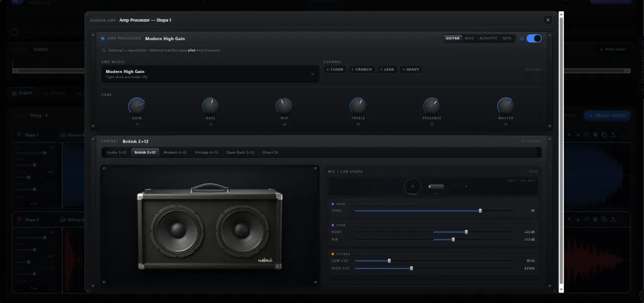Click the Stopa 1 track name in background
Image resolution: width=644 pixels, height=303 pixels.
tap(32, 135)
